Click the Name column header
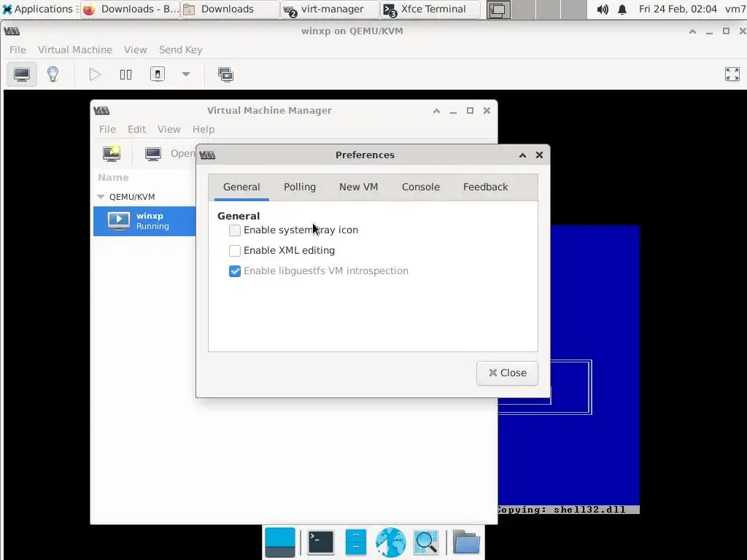This screenshot has width=747, height=560. point(113,178)
